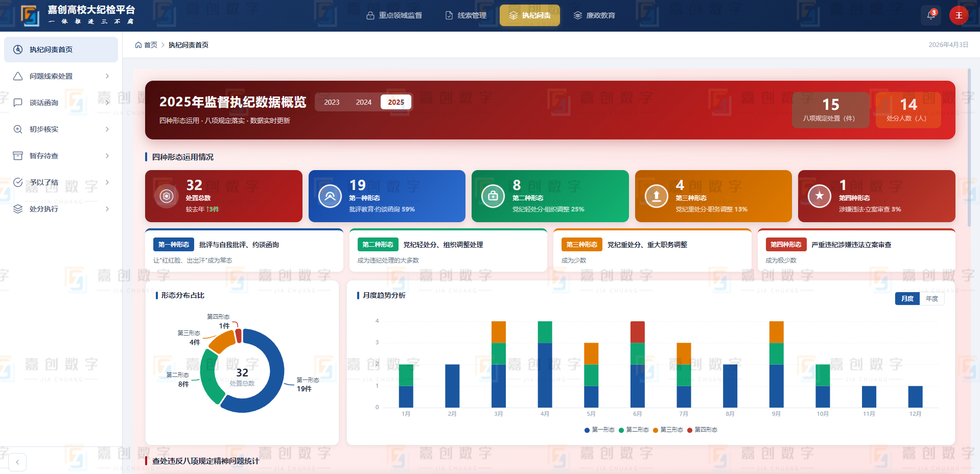Open 重点领域监督 top menu
This screenshot has width=980, height=474.
394,15
